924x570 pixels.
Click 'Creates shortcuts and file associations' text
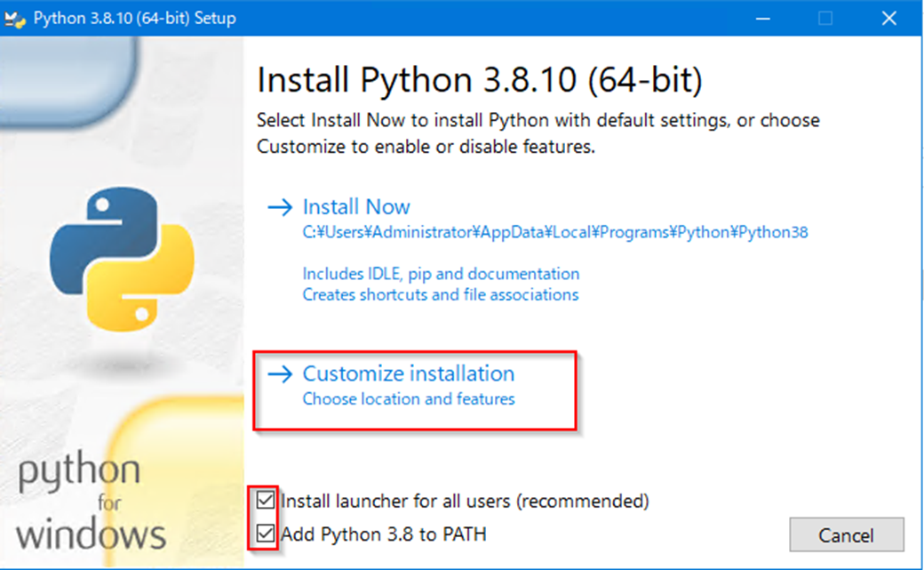(440, 295)
